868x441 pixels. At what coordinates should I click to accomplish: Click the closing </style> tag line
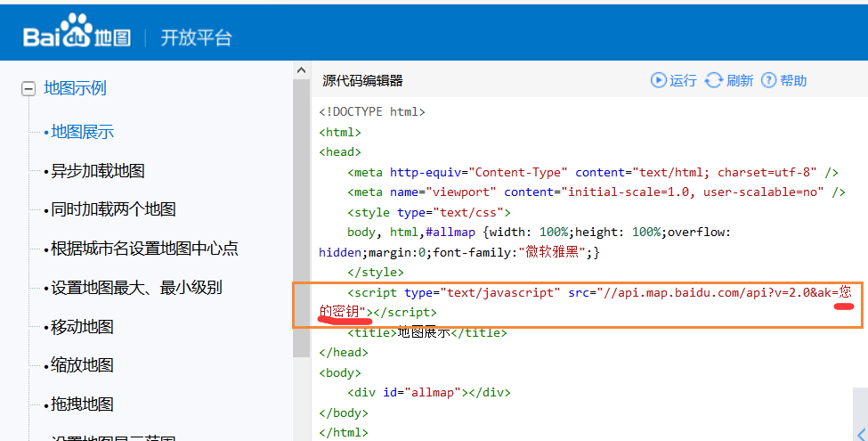point(376,273)
